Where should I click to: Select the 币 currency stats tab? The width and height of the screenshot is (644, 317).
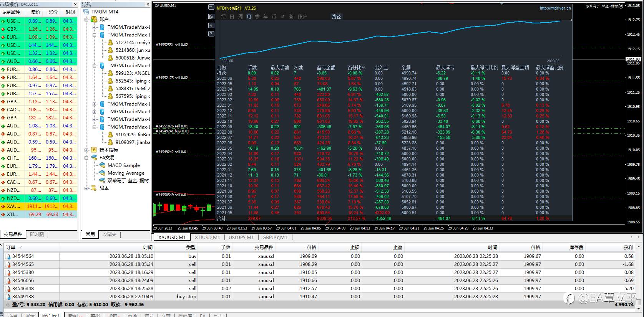pos(274,17)
